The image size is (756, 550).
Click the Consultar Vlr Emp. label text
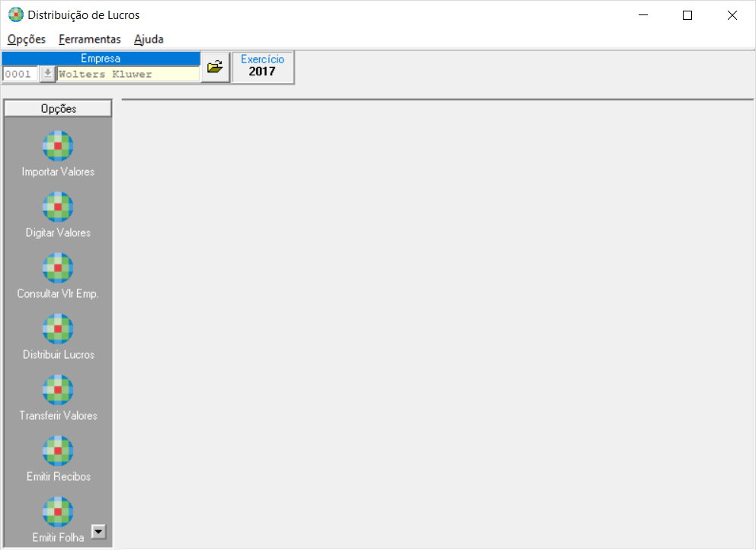pyautogui.click(x=58, y=293)
